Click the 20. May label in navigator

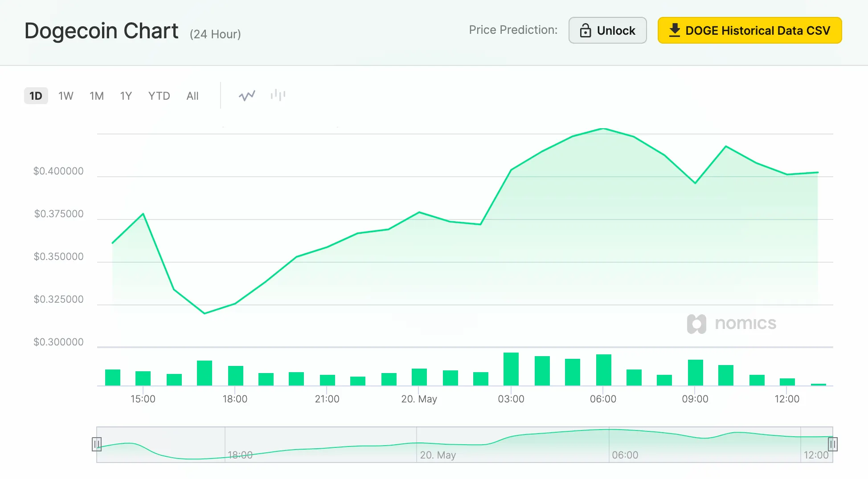[438, 455]
